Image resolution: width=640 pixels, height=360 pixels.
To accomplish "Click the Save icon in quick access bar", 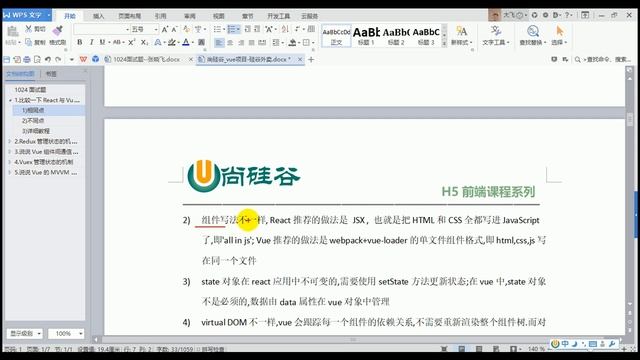I will pyautogui.click(x=7, y=60).
